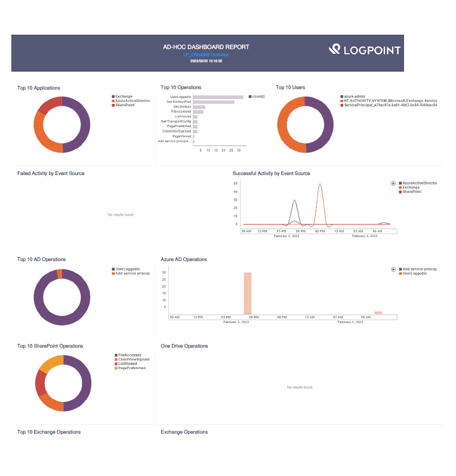Click Exchange legend entry under Top 10 Applications
Image resolution: width=456 pixels, height=476 pixels.
coord(122,97)
